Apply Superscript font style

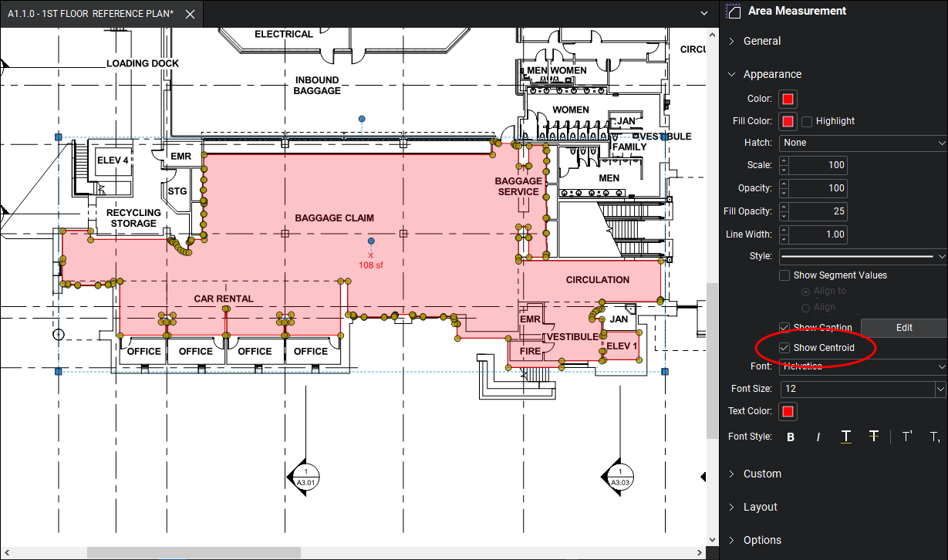coord(907,437)
